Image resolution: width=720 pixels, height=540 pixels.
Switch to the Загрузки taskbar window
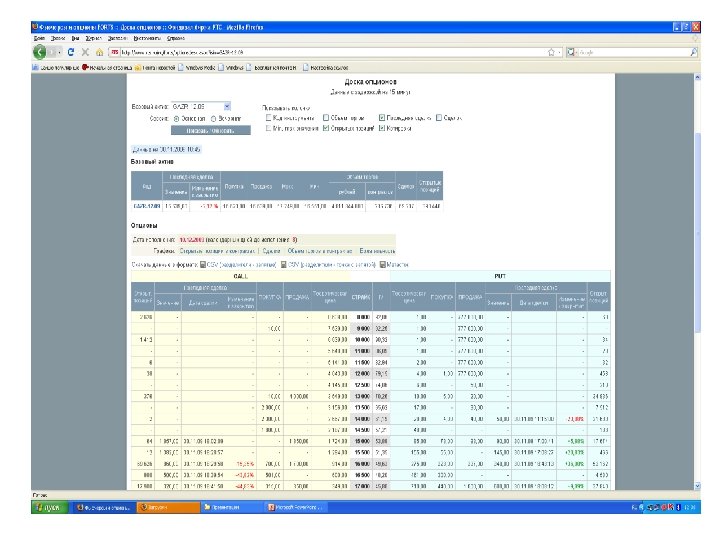coord(168,507)
